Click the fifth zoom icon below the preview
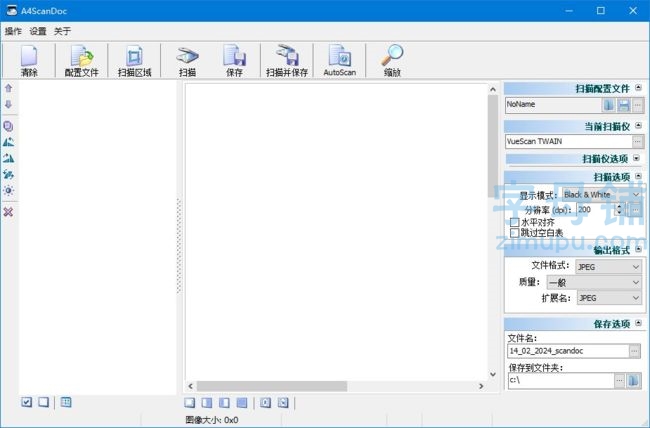This screenshot has width=650, height=428. (266, 403)
